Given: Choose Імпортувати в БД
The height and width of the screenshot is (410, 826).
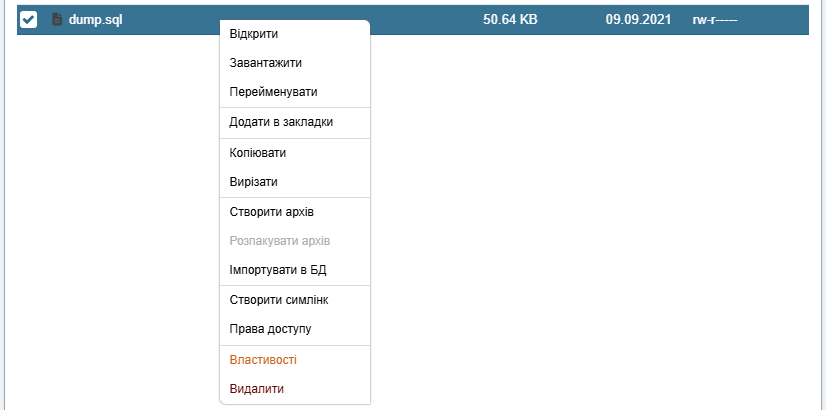Looking at the screenshot, I should (x=278, y=270).
